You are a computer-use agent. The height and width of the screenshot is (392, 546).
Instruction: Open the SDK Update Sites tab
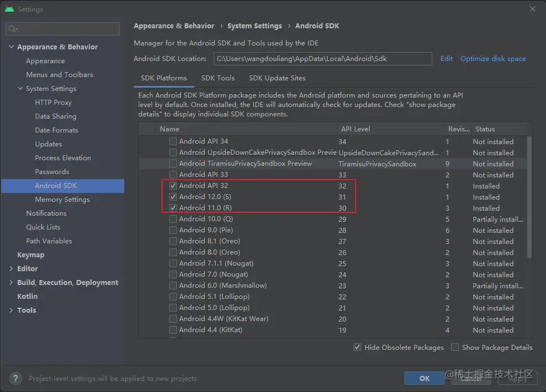click(x=277, y=78)
